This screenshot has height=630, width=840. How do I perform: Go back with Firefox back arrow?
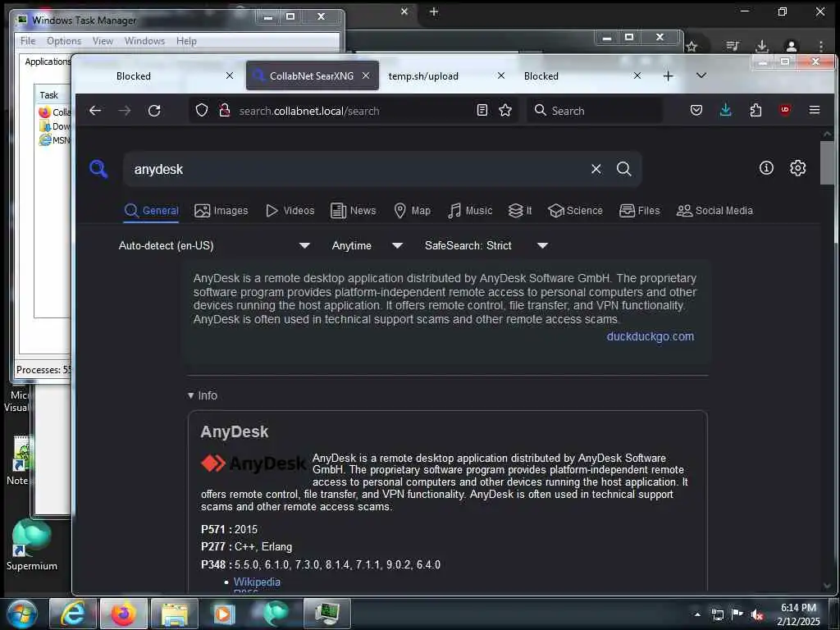click(x=95, y=111)
